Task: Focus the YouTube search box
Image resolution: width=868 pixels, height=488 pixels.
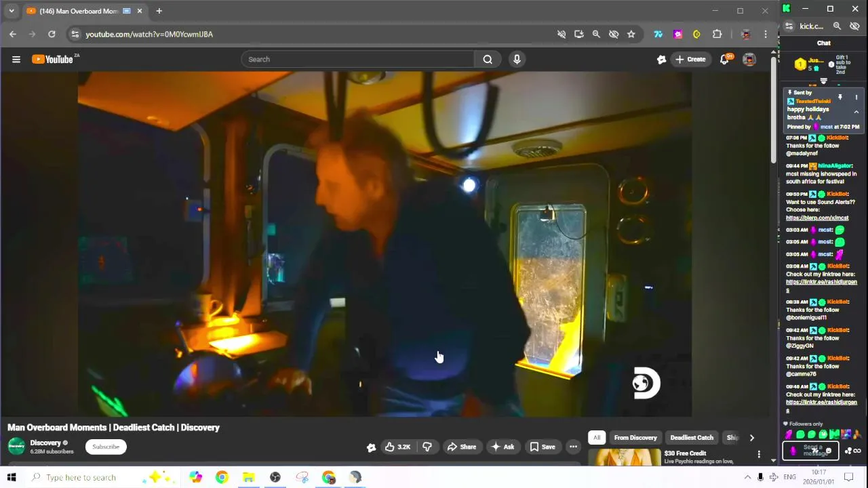Action: pyautogui.click(x=357, y=60)
